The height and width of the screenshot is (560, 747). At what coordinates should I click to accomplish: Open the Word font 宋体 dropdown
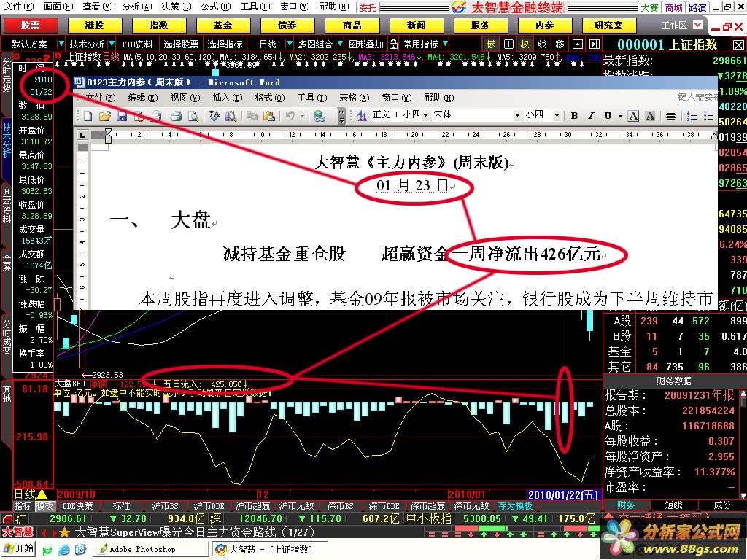click(x=517, y=115)
